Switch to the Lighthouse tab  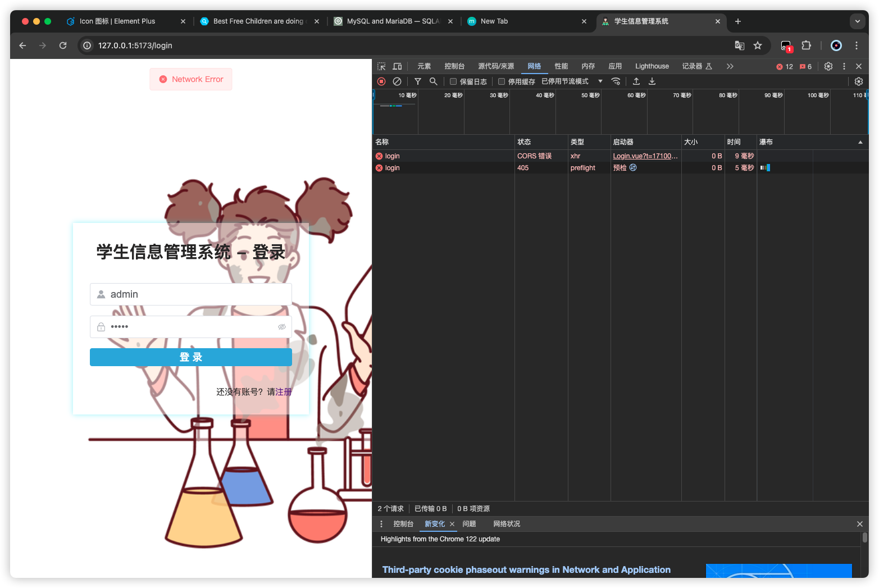click(x=652, y=66)
